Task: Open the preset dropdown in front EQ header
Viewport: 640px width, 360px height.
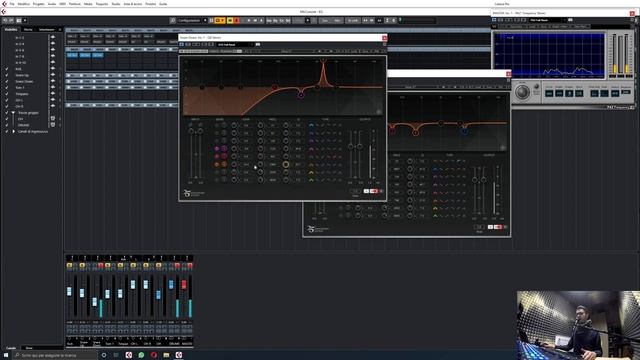Action: click(x=236, y=44)
